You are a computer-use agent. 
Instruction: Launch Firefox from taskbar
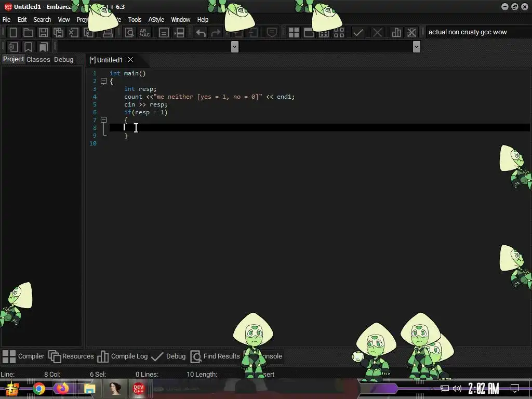[x=62, y=389]
